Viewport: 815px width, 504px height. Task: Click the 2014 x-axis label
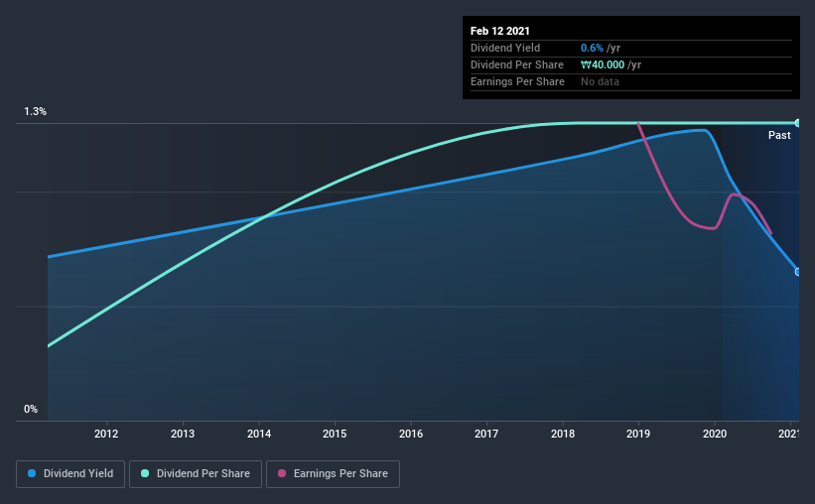[x=259, y=434]
